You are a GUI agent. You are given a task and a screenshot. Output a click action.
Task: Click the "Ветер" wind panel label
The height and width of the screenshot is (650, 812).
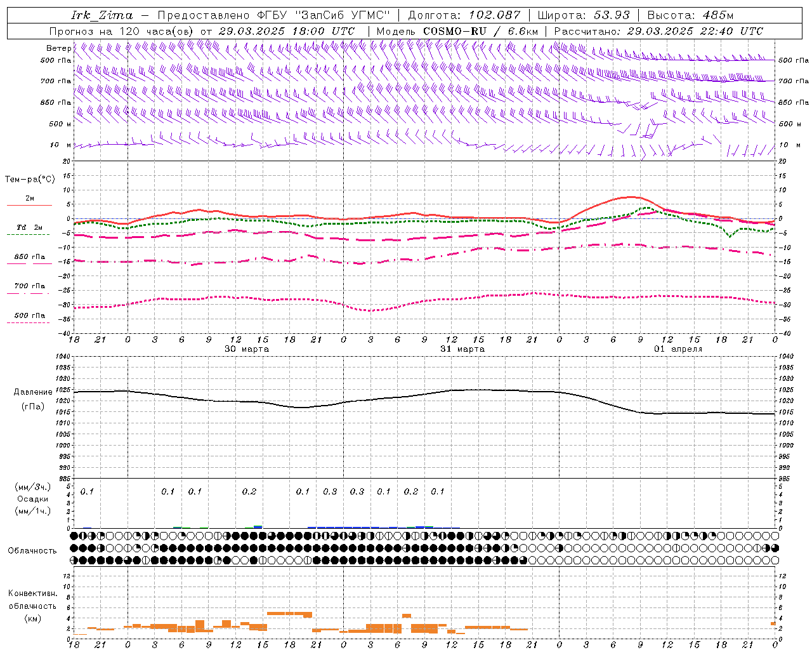pyautogui.click(x=58, y=48)
